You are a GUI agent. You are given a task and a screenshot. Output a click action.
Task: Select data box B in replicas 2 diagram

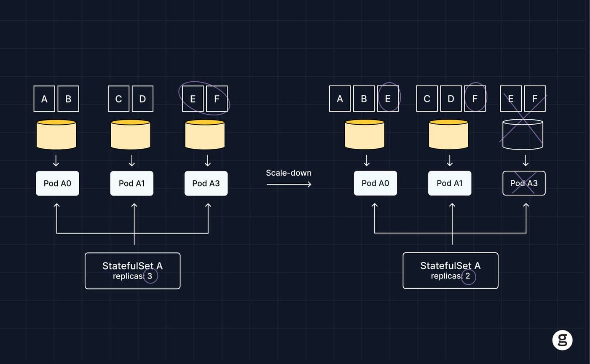[364, 99]
